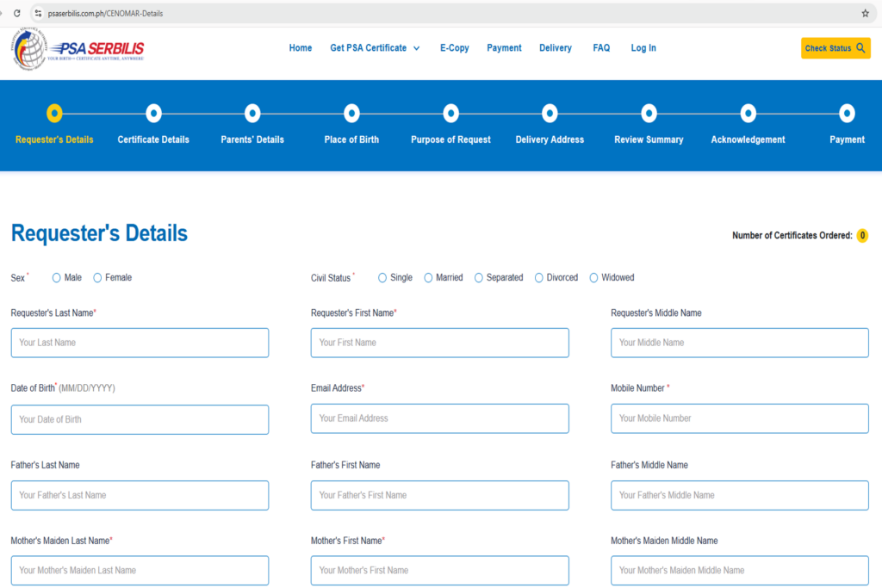Select Female for Sex
This screenshot has width=882, height=588.
(x=97, y=278)
